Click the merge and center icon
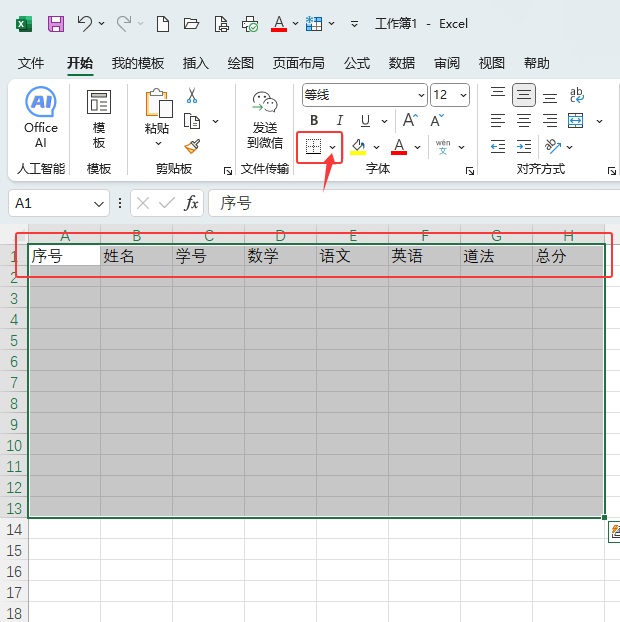The image size is (620, 622). (x=576, y=121)
